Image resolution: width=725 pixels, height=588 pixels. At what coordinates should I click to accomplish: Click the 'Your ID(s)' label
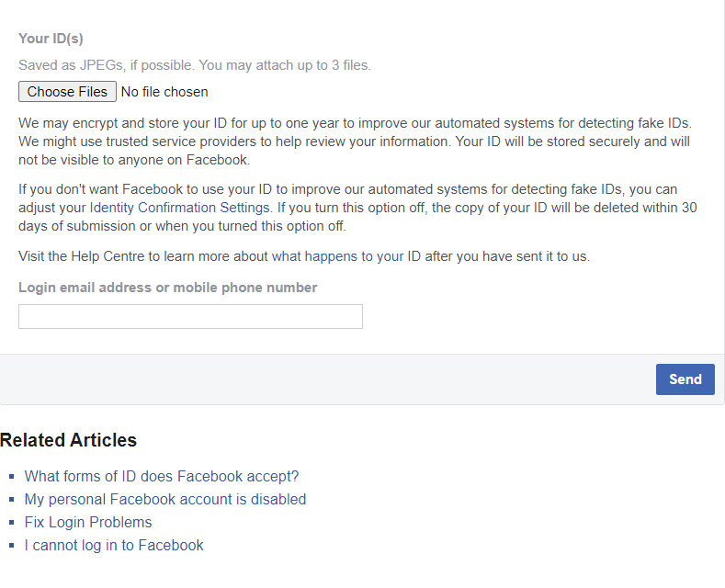coord(51,39)
